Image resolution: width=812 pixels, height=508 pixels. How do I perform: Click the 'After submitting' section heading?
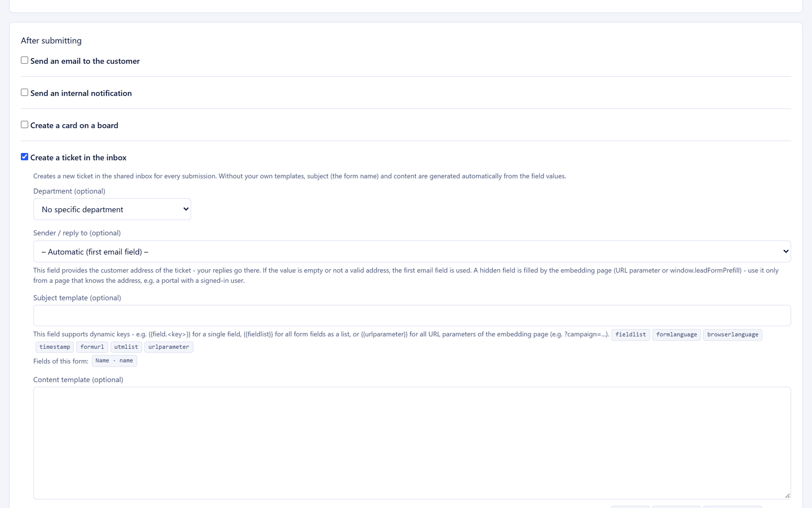51,41
